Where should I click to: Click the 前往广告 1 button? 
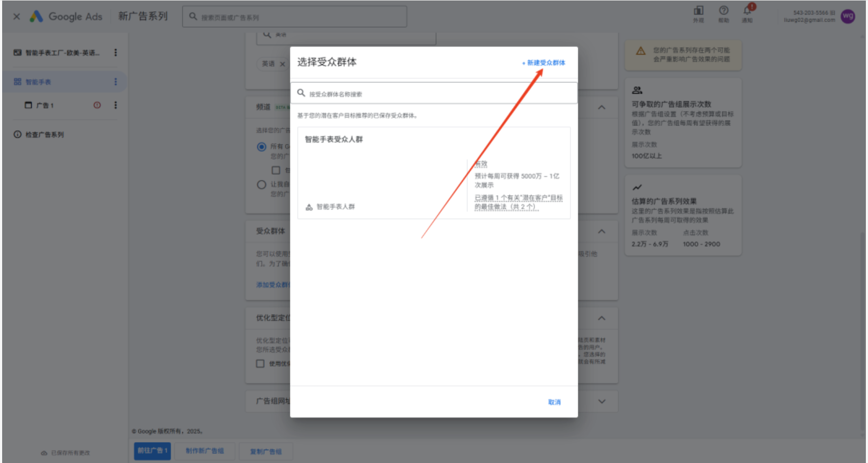click(152, 451)
